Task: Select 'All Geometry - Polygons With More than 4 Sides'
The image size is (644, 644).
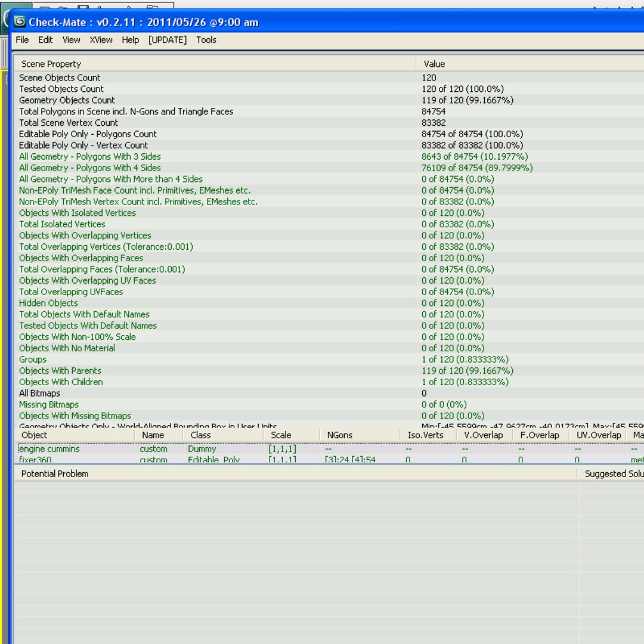Action: (329, 179)
